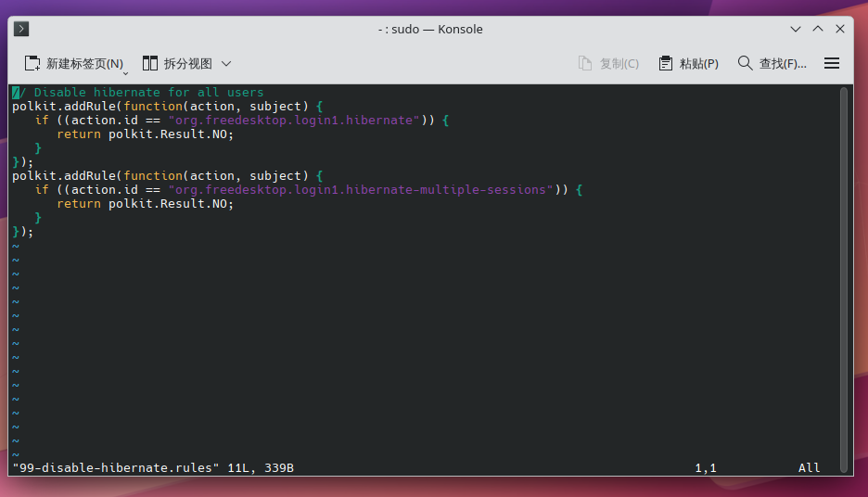The width and height of the screenshot is (868, 497).
Task: Click the split view 拆分视图 button
Action: tap(177, 64)
